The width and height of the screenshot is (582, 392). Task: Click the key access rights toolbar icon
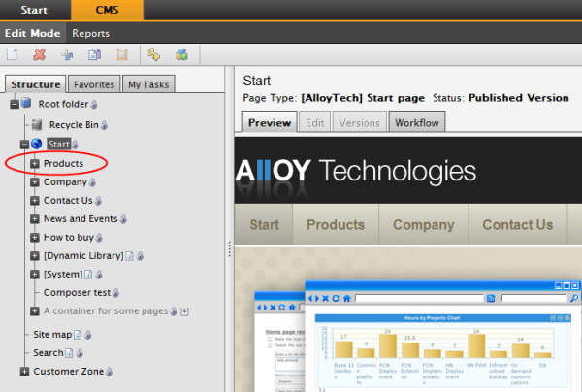tap(153, 53)
